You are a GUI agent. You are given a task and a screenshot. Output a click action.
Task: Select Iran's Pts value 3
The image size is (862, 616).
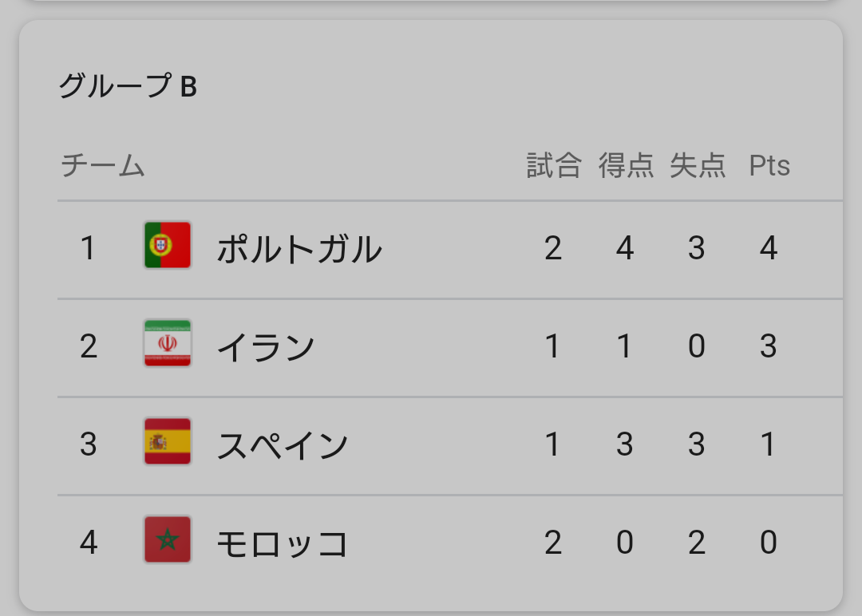pos(769,346)
